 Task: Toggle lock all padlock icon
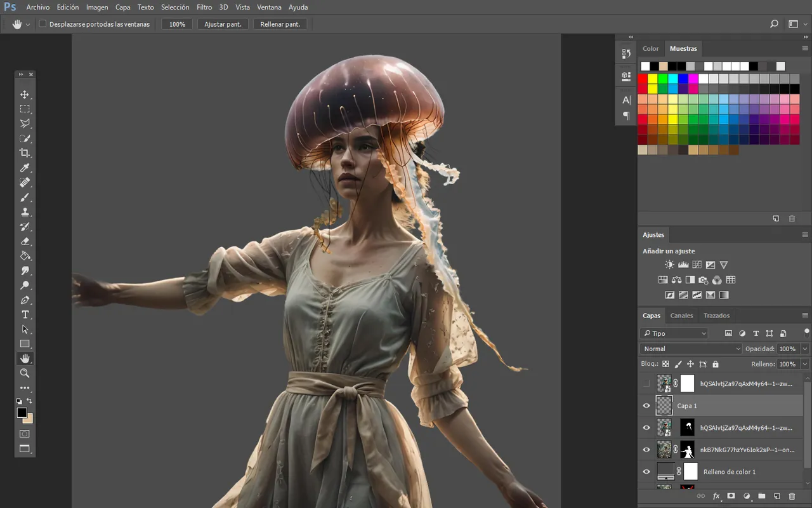coord(716,364)
